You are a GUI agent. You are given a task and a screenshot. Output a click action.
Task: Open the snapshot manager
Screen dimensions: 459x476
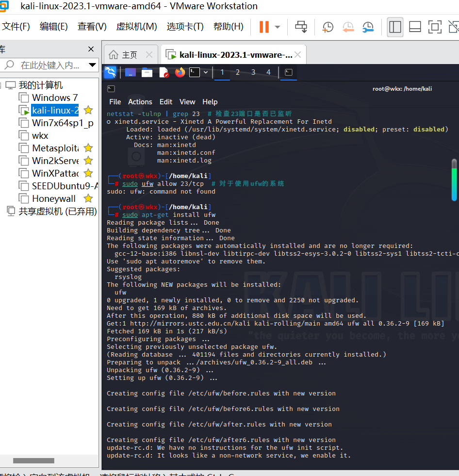tap(368, 27)
